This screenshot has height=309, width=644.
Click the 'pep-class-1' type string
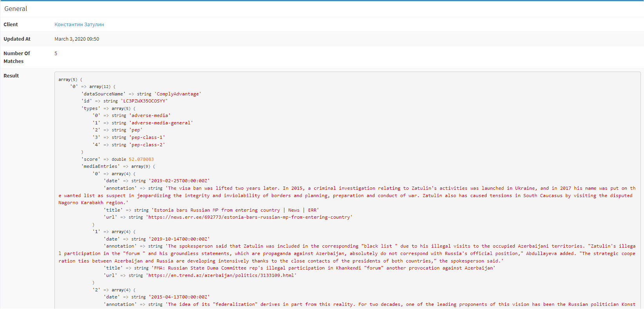coord(147,137)
